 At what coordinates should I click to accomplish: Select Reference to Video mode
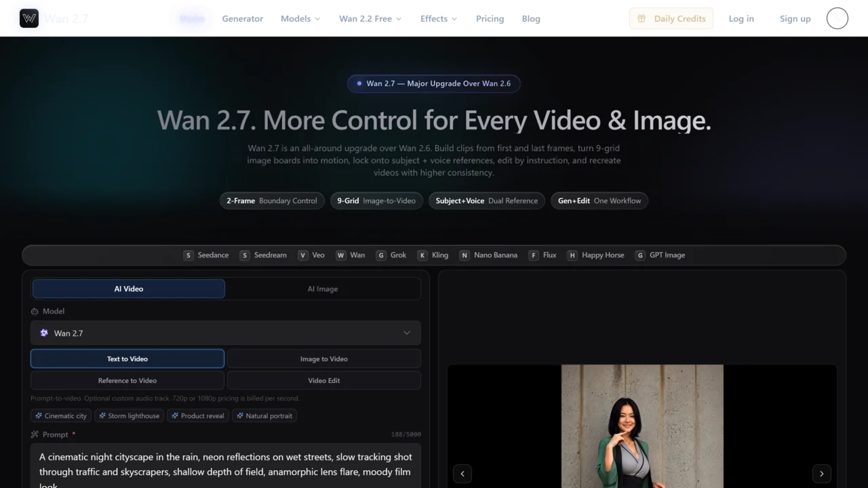127,380
